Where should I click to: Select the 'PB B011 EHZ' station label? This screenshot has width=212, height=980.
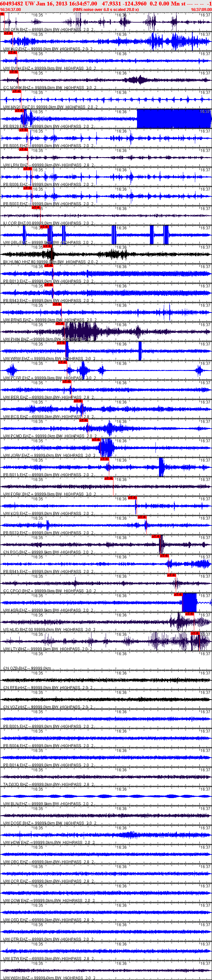click(x=15, y=475)
